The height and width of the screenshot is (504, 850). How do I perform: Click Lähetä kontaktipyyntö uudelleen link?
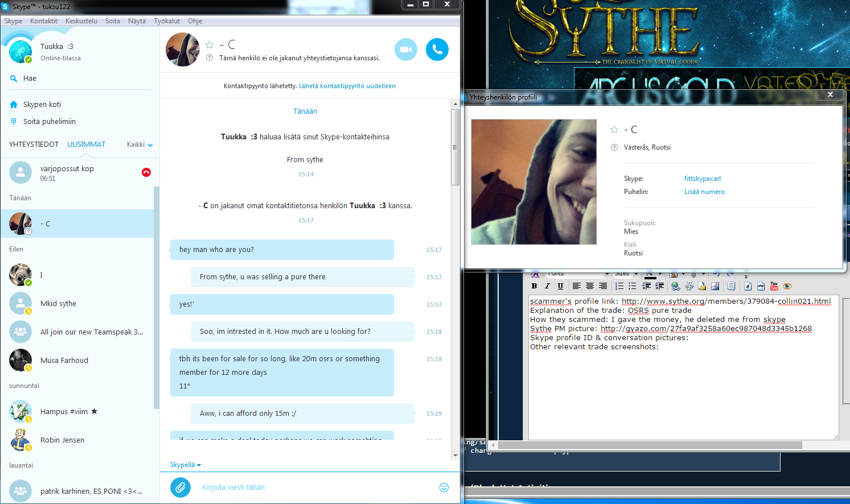[347, 86]
